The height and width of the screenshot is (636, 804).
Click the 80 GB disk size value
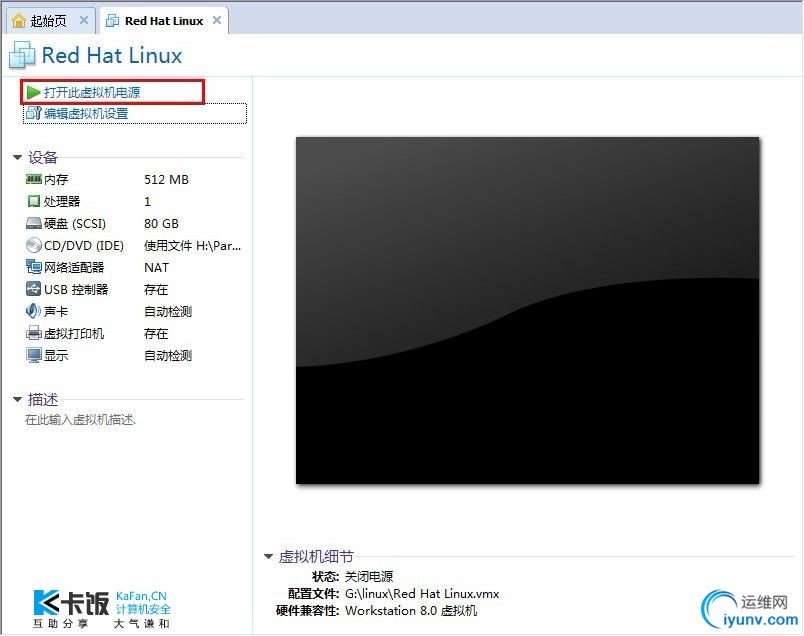[x=161, y=224]
